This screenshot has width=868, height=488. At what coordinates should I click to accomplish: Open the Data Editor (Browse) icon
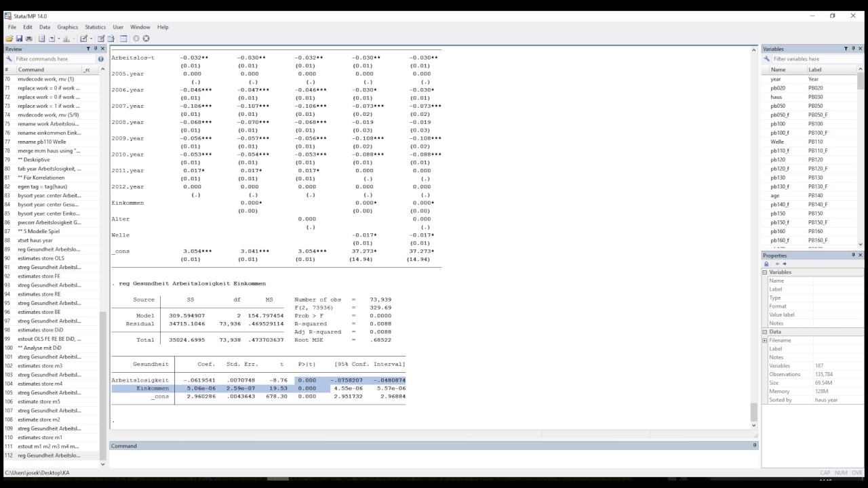111,39
